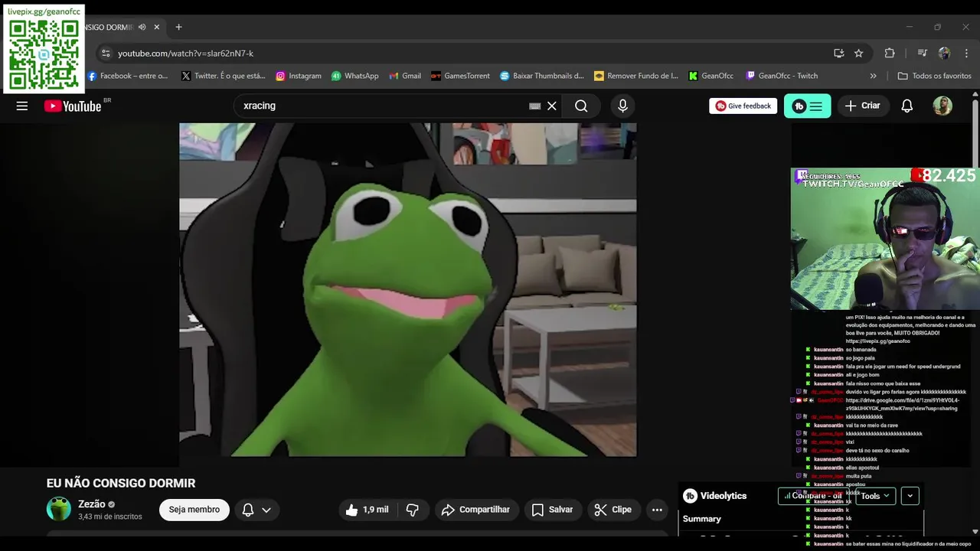Go to the YouTube home logo
Screen dimensions: 980x551
click(x=73, y=106)
